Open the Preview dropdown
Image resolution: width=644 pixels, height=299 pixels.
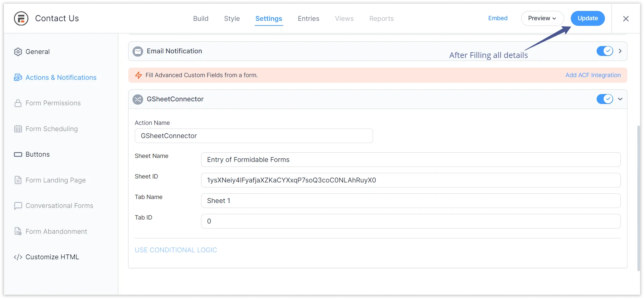coord(542,18)
